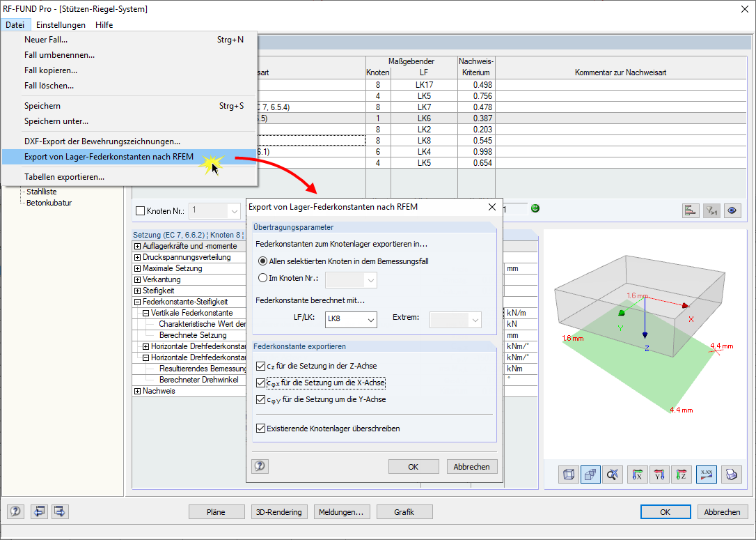Collapse the 'Federkonstante-Steifigkeit' row
756x540 pixels.
tap(137, 302)
